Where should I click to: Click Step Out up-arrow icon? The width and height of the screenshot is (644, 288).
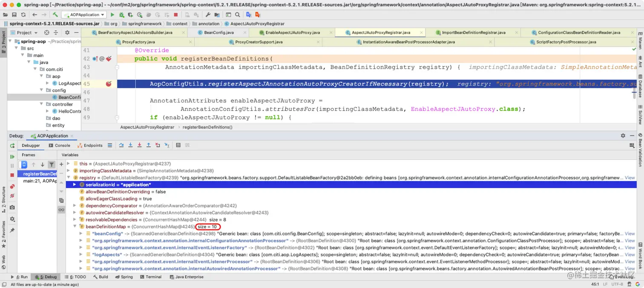click(148, 145)
